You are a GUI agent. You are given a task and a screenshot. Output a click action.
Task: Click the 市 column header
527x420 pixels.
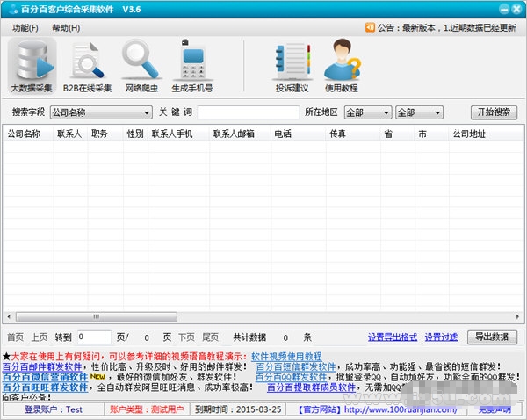pos(432,134)
